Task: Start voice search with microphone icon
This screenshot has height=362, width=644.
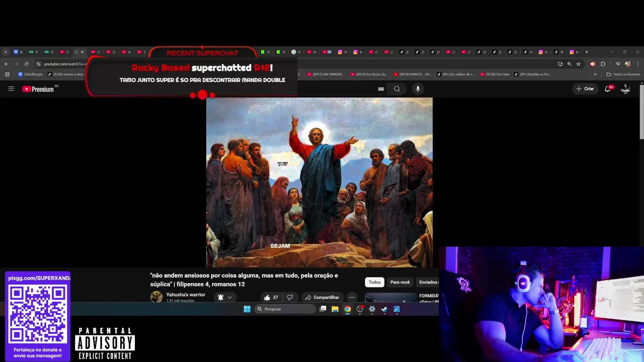Action: (x=418, y=89)
